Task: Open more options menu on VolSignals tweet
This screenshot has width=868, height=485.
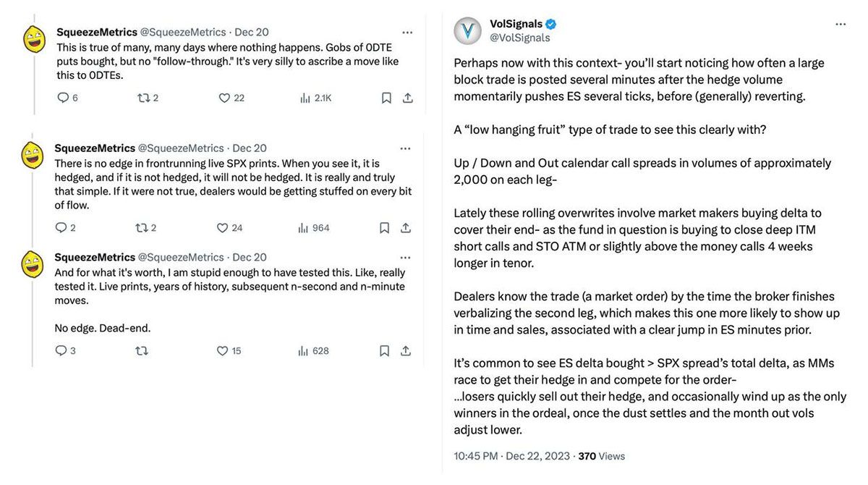Action: point(840,24)
